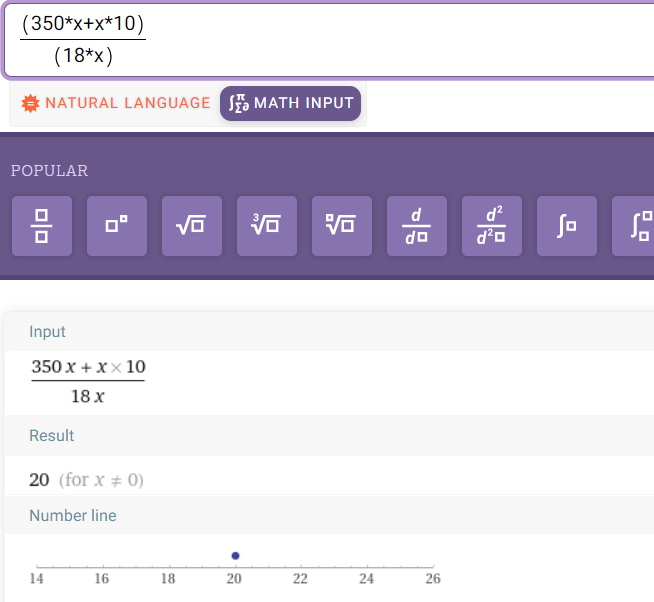Click the POPULAR category label
The height and width of the screenshot is (602, 654).
(x=49, y=171)
